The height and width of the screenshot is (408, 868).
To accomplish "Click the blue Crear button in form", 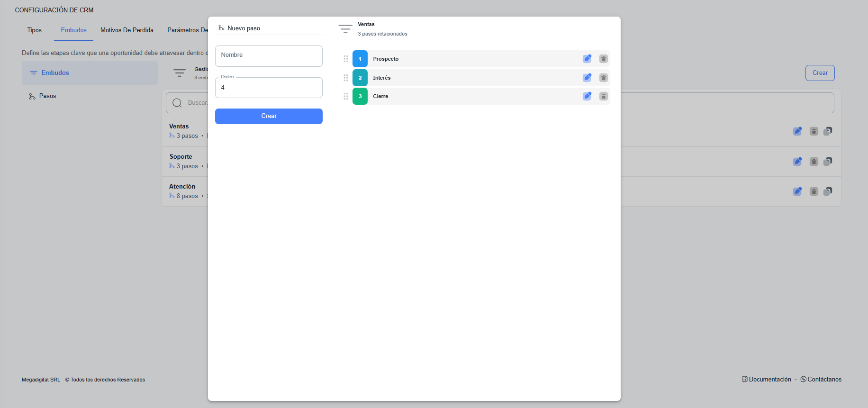I will click(x=269, y=116).
